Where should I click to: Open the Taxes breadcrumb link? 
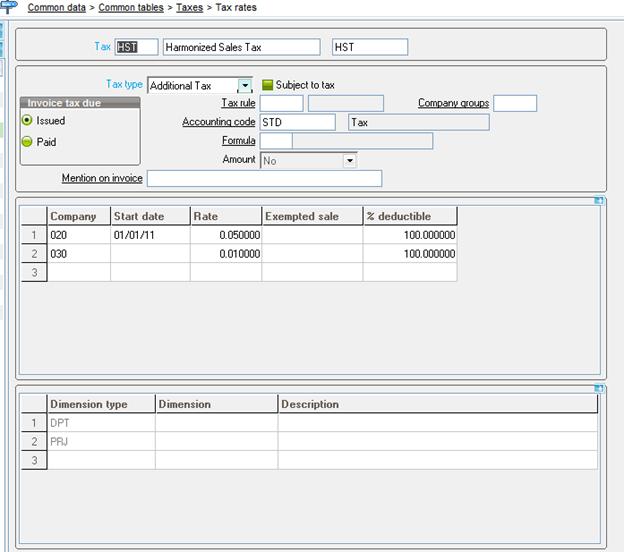(189, 8)
